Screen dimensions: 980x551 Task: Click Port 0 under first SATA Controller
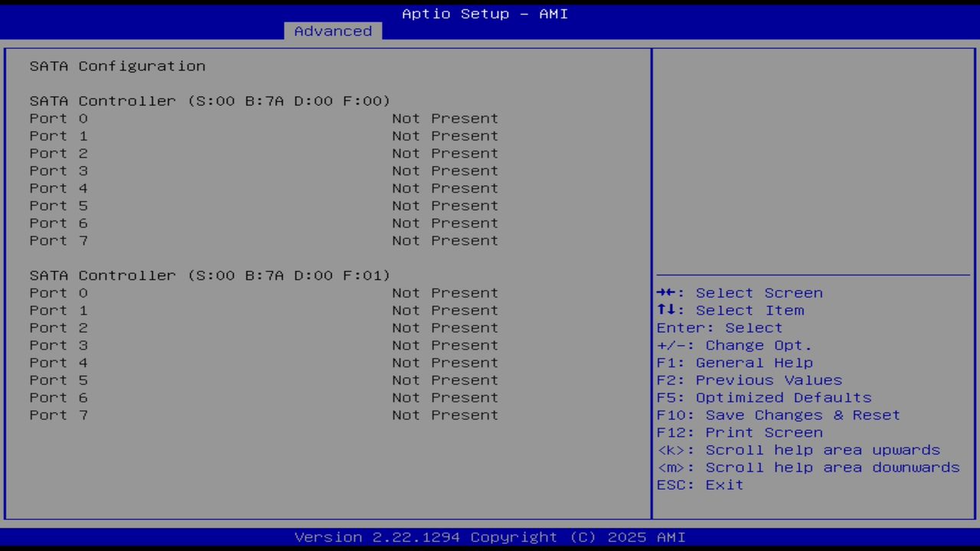(58, 118)
